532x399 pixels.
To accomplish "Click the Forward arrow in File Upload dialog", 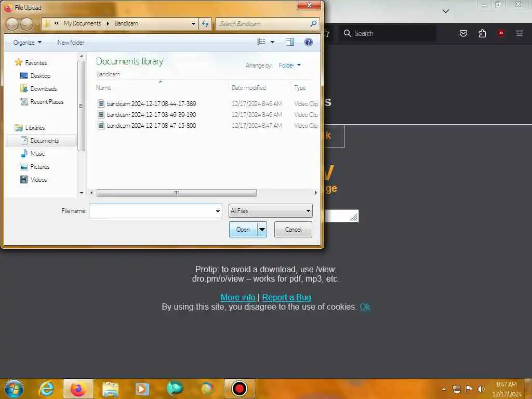I will [27, 24].
